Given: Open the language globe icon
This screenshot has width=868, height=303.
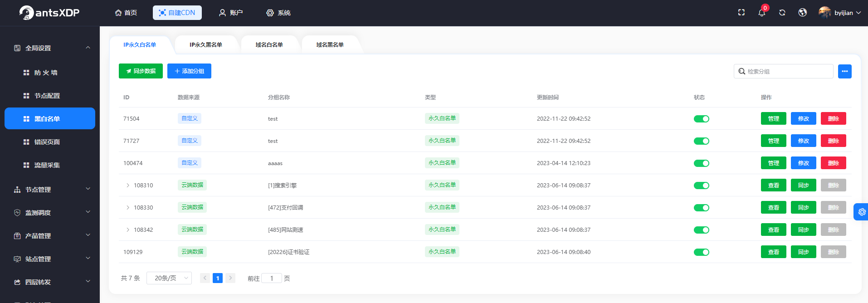Looking at the screenshot, I should (803, 13).
